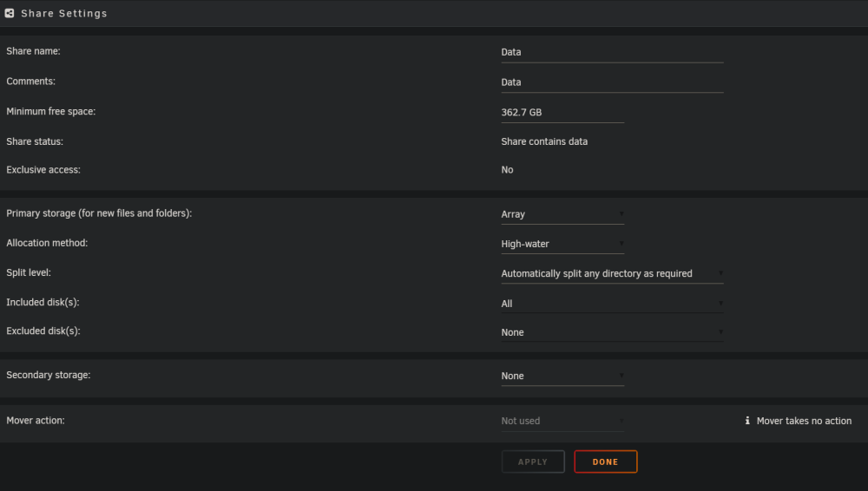The width and height of the screenshot is (868, 491).
Task: Click the 'Exclusive access:' label
Action: click(43, 170)
